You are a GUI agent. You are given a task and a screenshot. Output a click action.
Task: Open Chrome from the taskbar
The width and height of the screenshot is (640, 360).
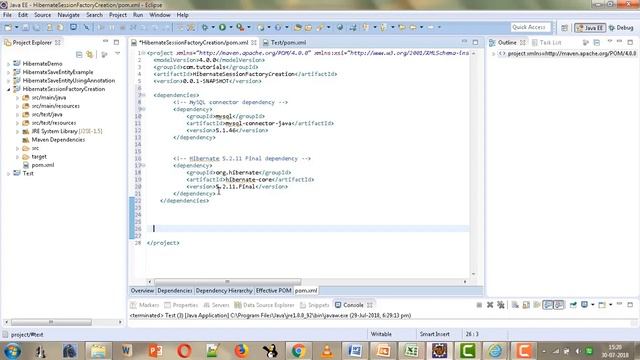coord(298,351)
